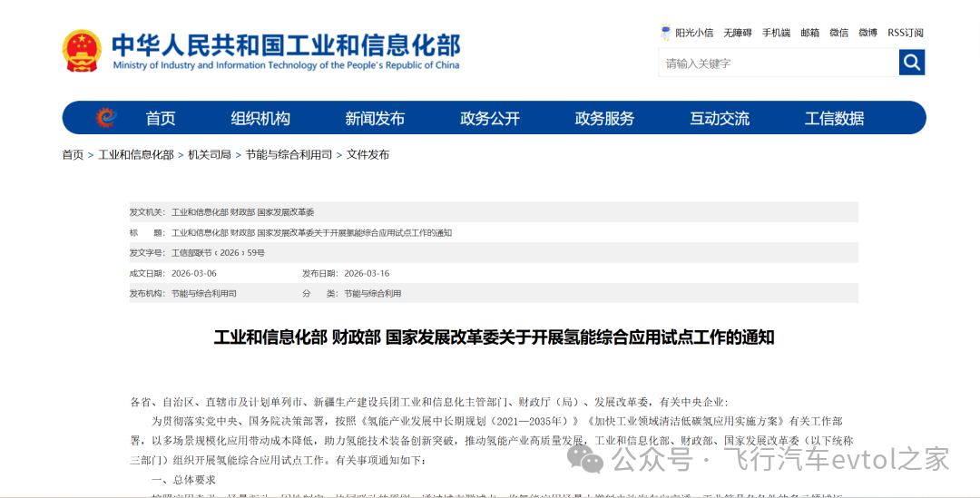Click the 微信 link in top bar
The height and width of the screenshot is (498, 980).
point(838,33)
